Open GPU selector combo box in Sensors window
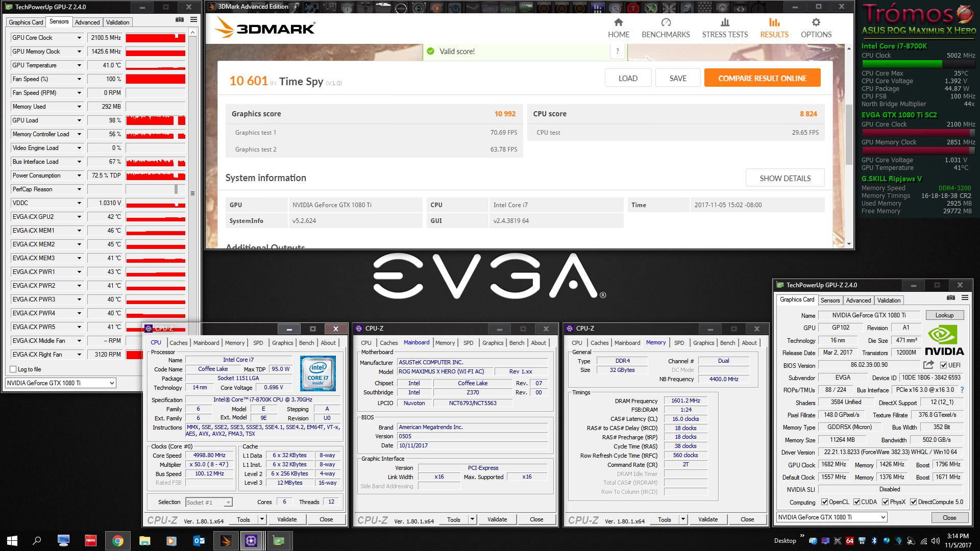This screenshot has height=551, width=980. [x=61, y=383]
